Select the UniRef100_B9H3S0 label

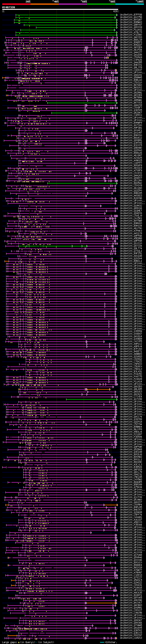131,135
